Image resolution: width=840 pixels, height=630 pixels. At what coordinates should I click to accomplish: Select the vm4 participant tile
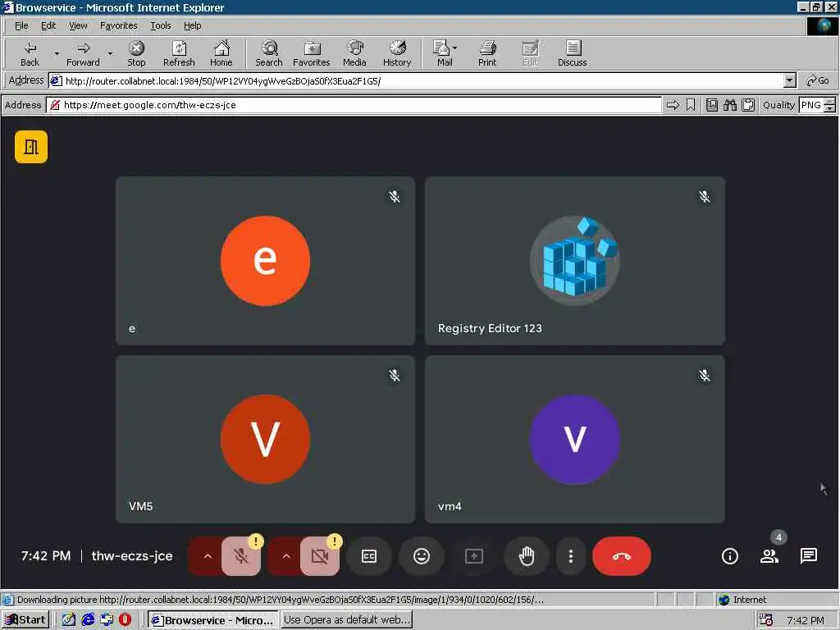[x=575, y=440]
